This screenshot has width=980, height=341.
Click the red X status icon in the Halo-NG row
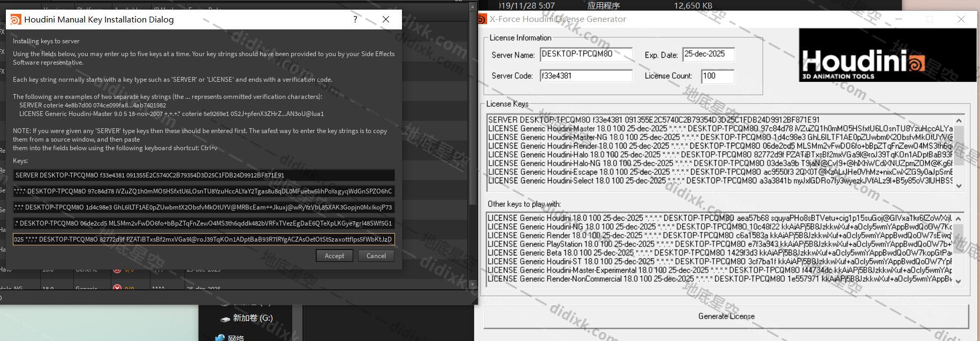tap(117, 288)
